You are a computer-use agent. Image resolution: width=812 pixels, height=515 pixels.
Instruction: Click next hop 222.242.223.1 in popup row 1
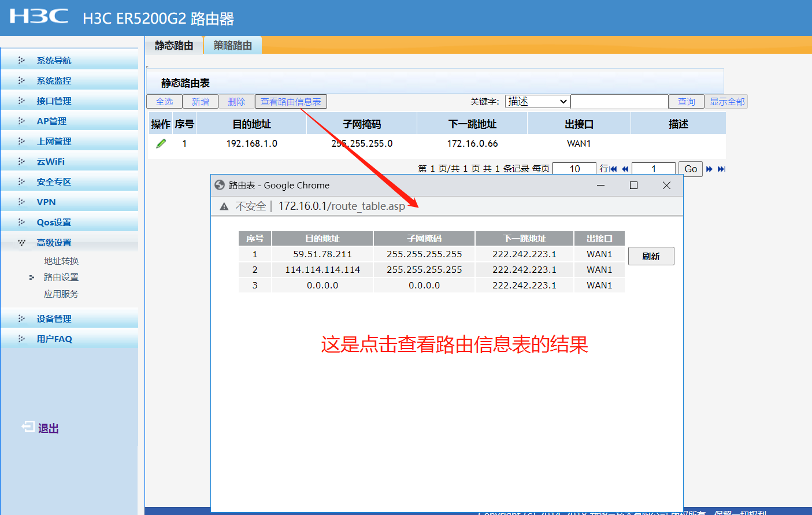click(524, 254)
